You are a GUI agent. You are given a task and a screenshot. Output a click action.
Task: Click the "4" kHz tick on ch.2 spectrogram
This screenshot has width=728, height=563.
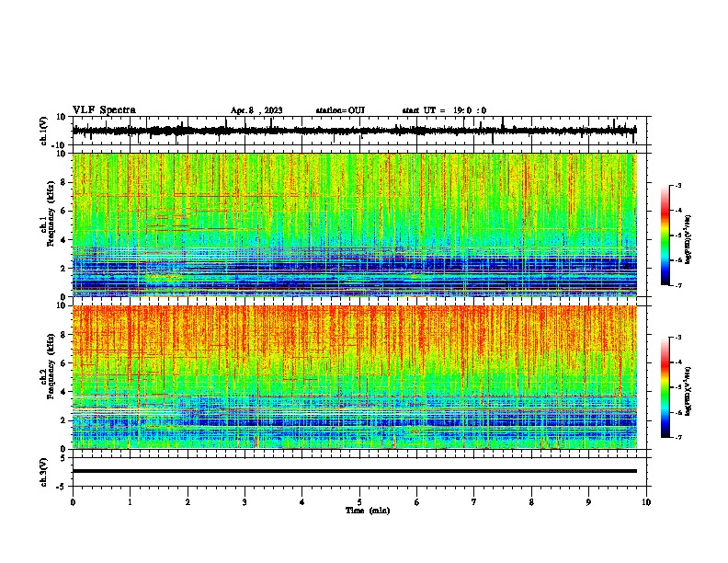[63, 392]
